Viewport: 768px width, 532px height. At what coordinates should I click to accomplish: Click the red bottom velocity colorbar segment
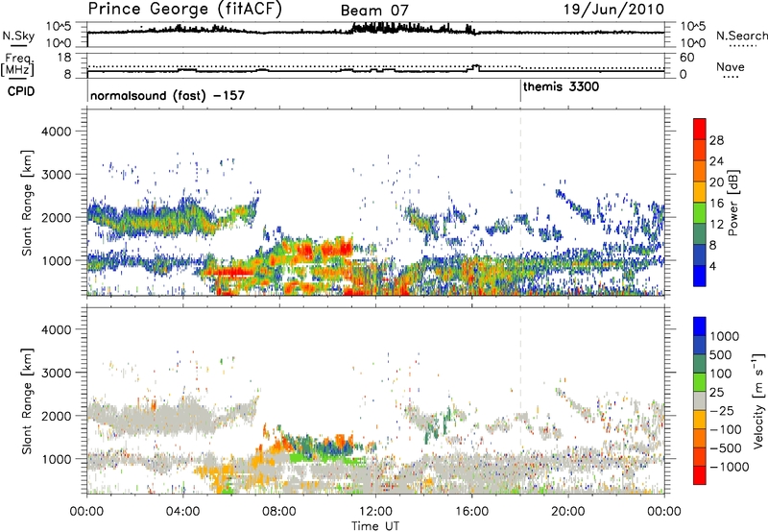(x=700, y=475)
